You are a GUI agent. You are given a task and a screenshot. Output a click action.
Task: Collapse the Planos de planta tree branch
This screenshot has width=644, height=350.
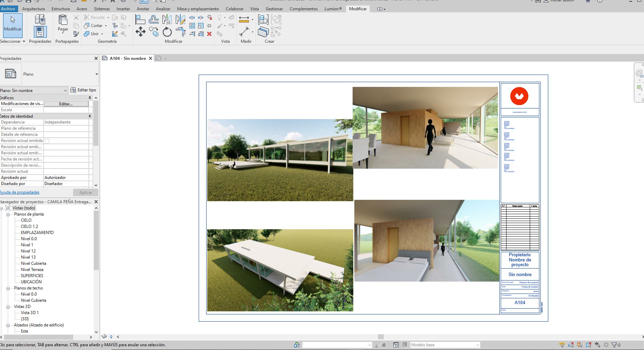[8, 214]
